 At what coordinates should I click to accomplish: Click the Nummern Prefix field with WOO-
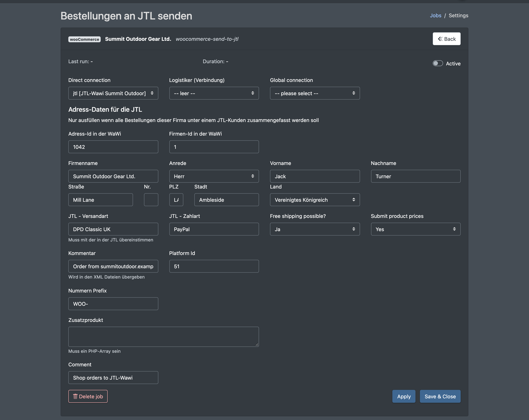[113, 304]
